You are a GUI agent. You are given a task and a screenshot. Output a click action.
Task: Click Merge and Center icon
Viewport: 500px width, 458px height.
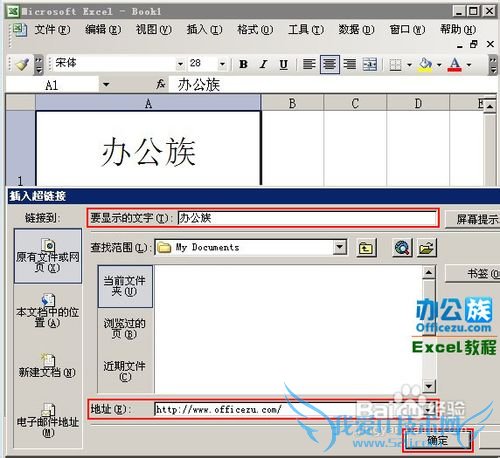[x=370, y=64]
